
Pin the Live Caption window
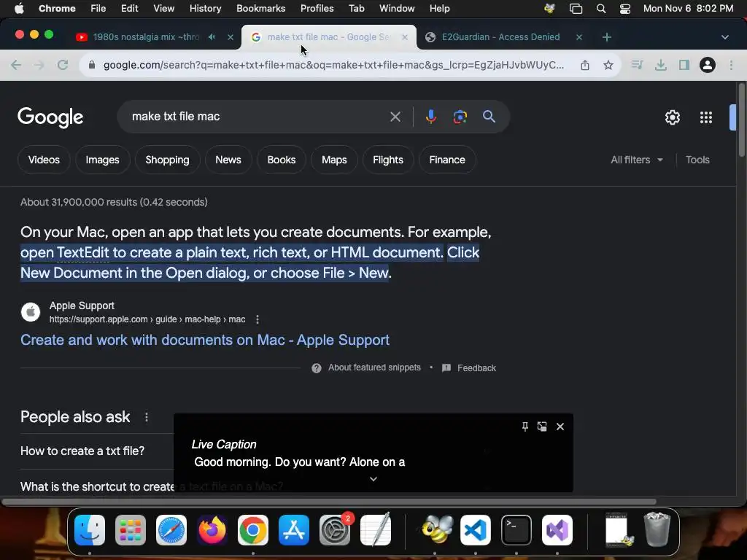(x=525, y=427)
